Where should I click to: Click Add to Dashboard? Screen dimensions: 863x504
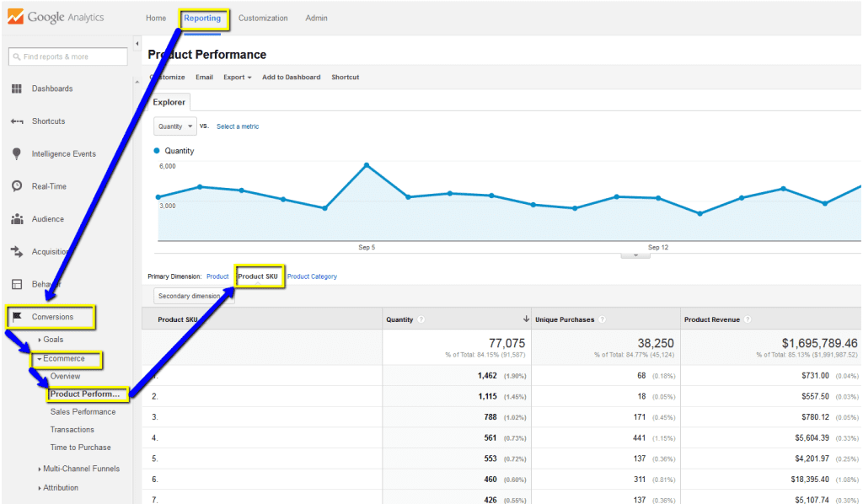tap(291, 78)
